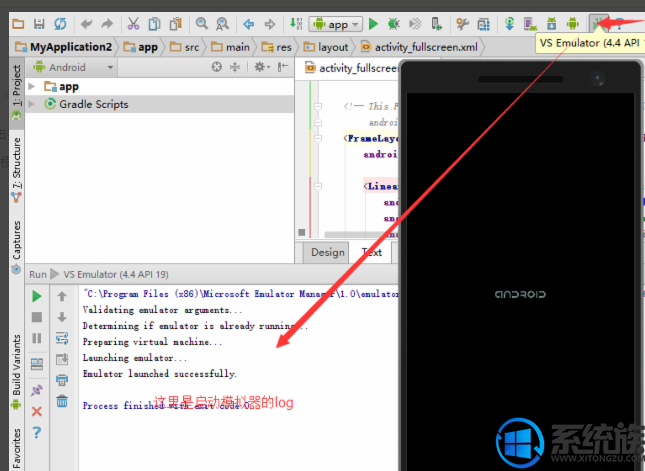
Task: Expand the Gradle Scripts tree node
Action: pyautogui.click(x=31, y=104)
